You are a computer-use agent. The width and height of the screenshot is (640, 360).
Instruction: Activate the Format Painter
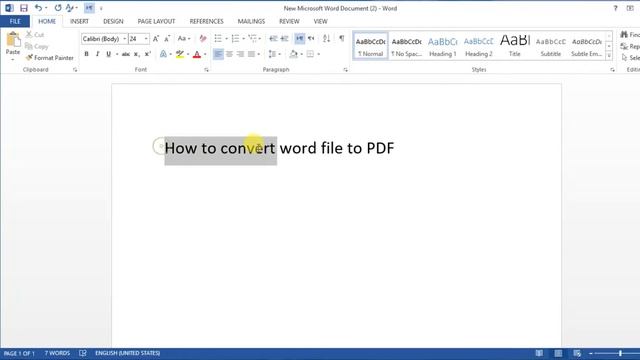click(x=49, y=58)
